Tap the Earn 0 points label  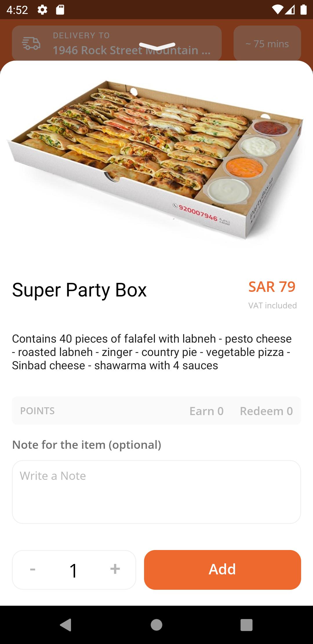click(206, 411)
